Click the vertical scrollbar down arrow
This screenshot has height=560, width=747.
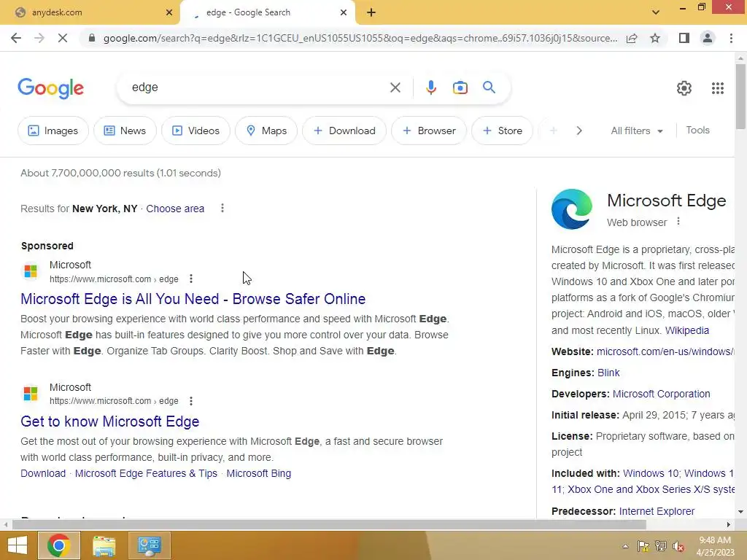pos(740,512)
